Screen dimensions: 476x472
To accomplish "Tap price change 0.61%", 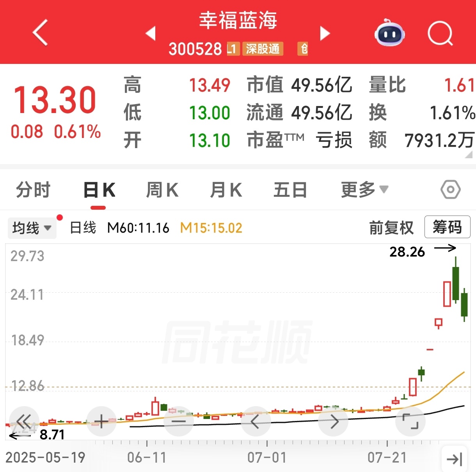I will pyautogui.click(x=77, y=132).
